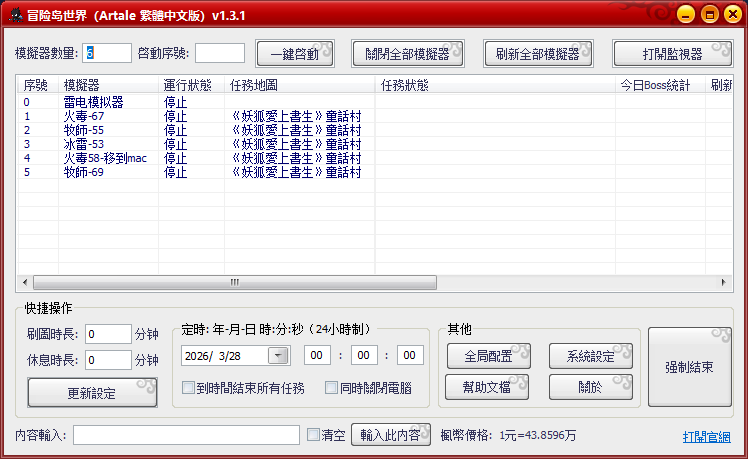The width and height of the screenshot is (748, 459).
Task: Click 刷新全部模擬器 button
Action: (538, 54)
